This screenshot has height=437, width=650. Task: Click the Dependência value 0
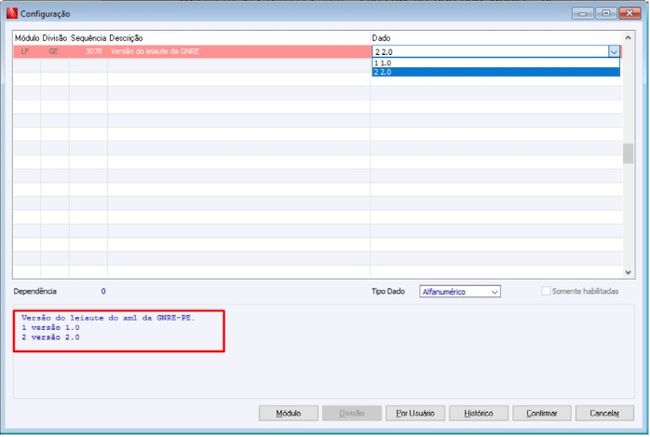click(x=103, y=291)
